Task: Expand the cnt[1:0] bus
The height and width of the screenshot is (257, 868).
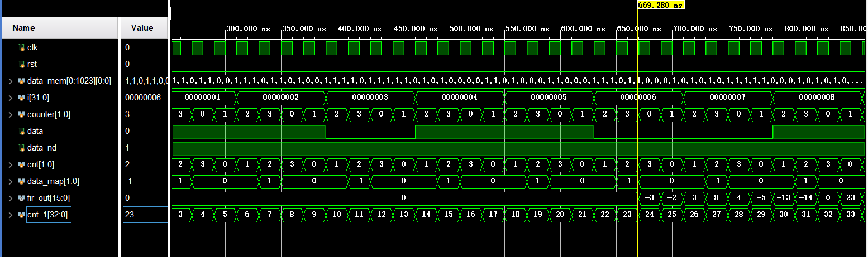Action: point(10,164)
